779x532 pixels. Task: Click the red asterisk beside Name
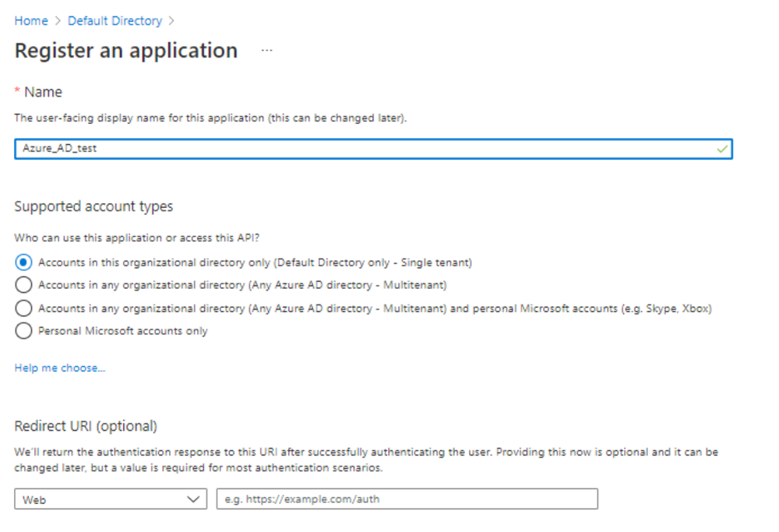pyautogui.click(x=17, y=91)
